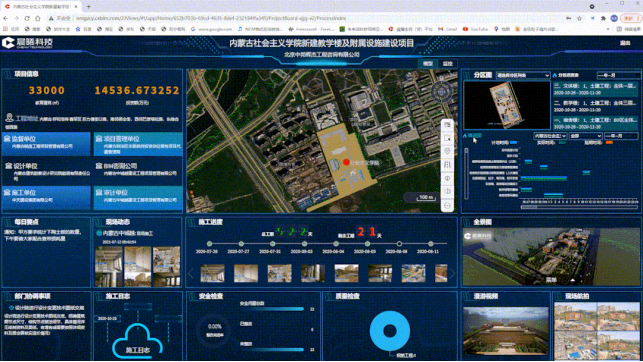The image size is (643, 362).
Task: Click the 退出 logout button
Action: click(625, 43)
